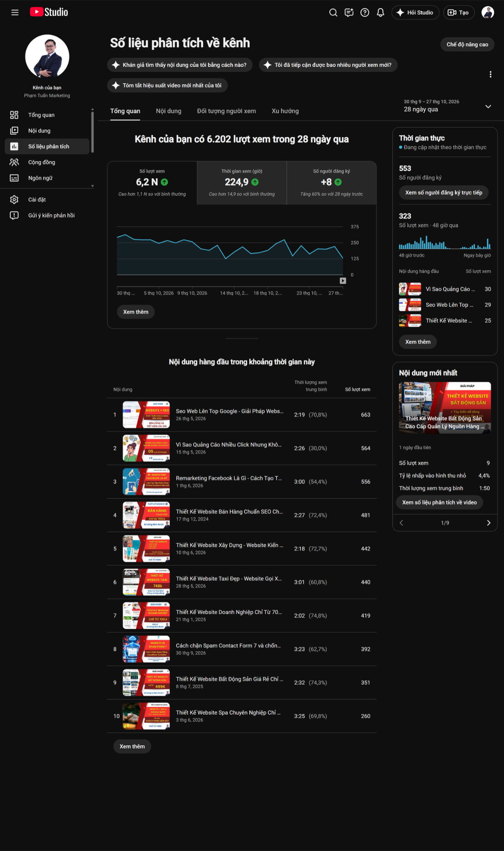Select the Số lượt xem metric card
The width and height of the screenshot is (504, 851).
tap(152, 183)
